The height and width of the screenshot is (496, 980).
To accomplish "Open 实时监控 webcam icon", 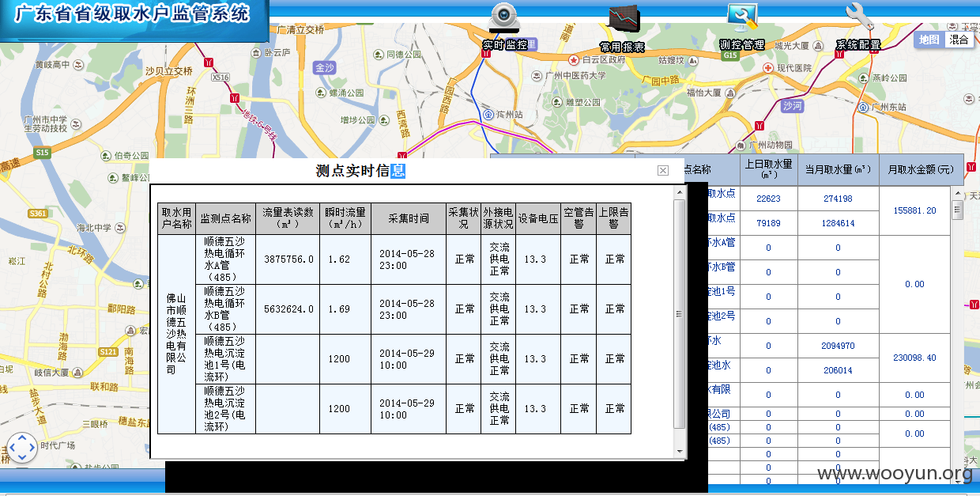I will coord(504,17).
